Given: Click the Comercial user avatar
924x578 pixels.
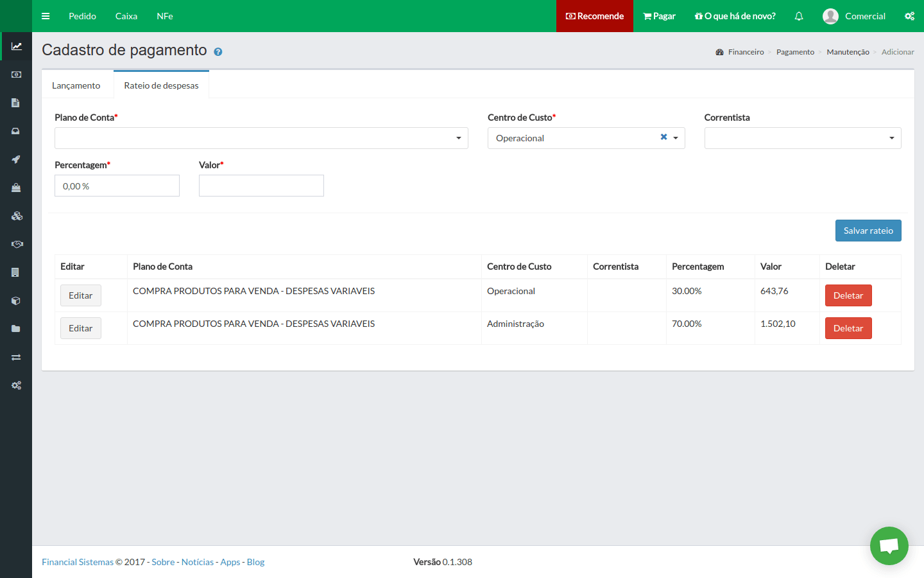Looking at the screenshot, I should (830, 16).
